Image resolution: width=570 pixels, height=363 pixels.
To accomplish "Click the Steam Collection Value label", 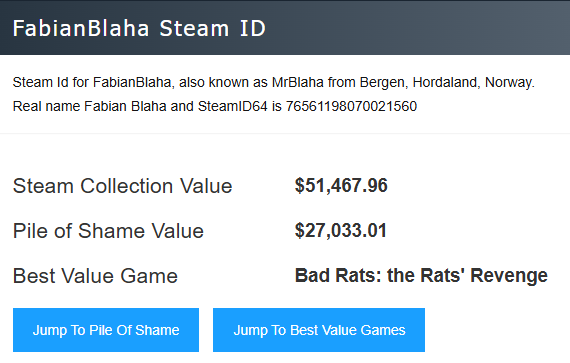I will [x=123, y=186].
